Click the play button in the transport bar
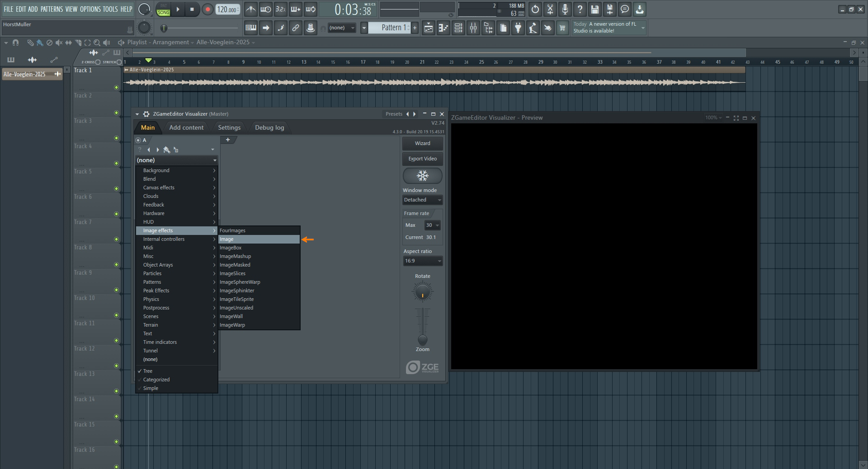The height and width of the screenshot is (469, 868). tap(178, 9)
